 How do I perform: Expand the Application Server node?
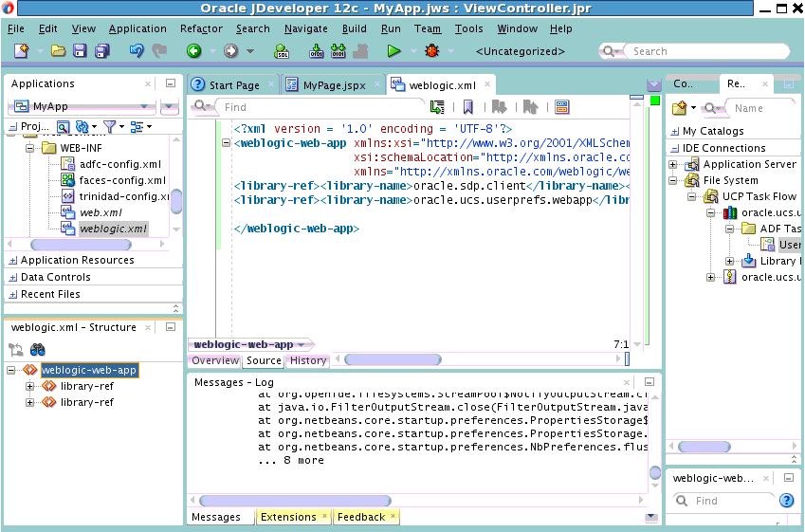coord(672,164)
